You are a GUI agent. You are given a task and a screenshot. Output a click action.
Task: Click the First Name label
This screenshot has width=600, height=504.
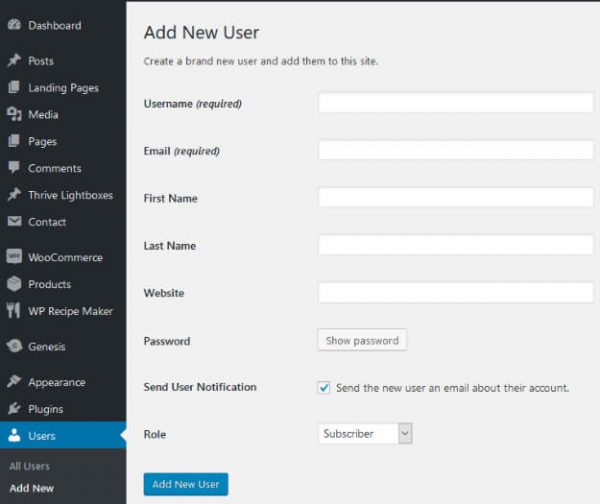(170, 198)
